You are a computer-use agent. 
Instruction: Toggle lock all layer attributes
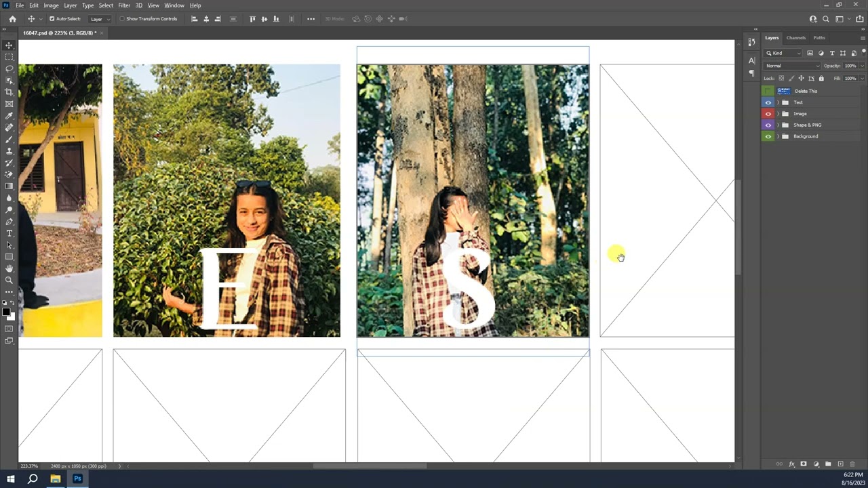tap(821, 79)
